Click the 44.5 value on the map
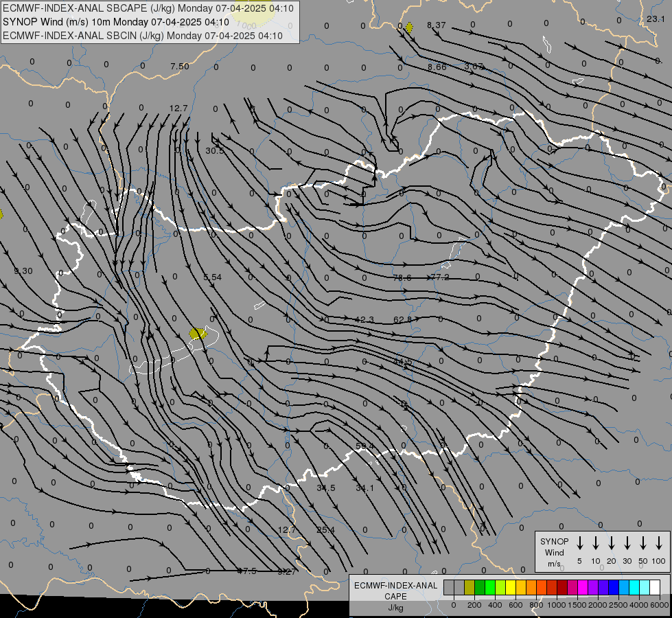 (x=403, y=362)
